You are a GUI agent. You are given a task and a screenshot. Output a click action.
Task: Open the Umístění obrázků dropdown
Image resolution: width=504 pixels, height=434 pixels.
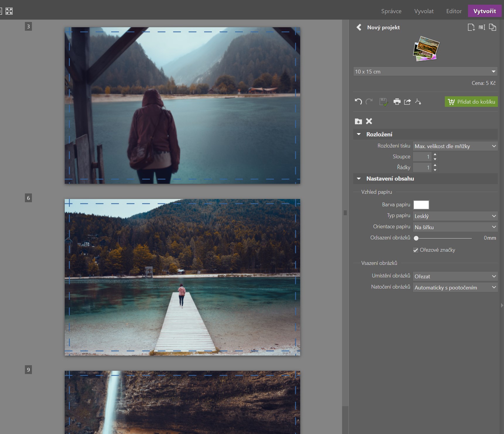(455, 276)
